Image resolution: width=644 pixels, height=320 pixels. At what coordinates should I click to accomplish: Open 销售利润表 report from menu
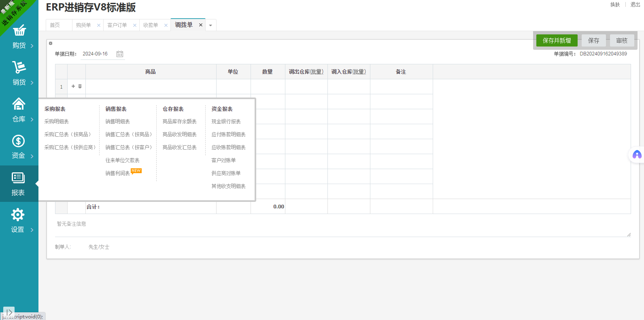point(118,173)
